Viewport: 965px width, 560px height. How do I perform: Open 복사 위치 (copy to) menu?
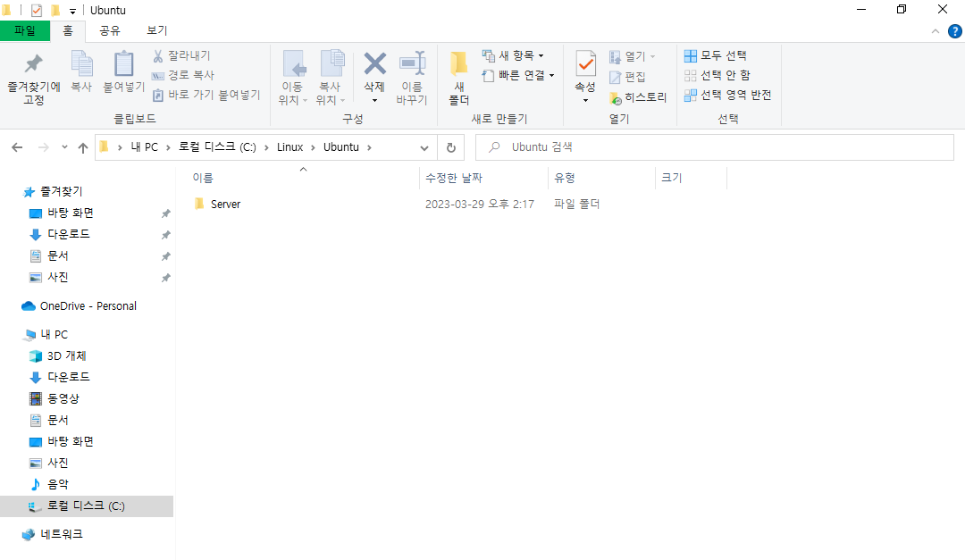point(331,79)
